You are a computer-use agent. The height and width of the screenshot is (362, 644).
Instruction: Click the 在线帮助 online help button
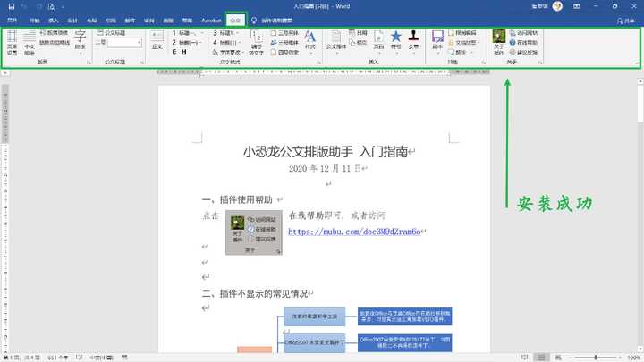[523, 42]
